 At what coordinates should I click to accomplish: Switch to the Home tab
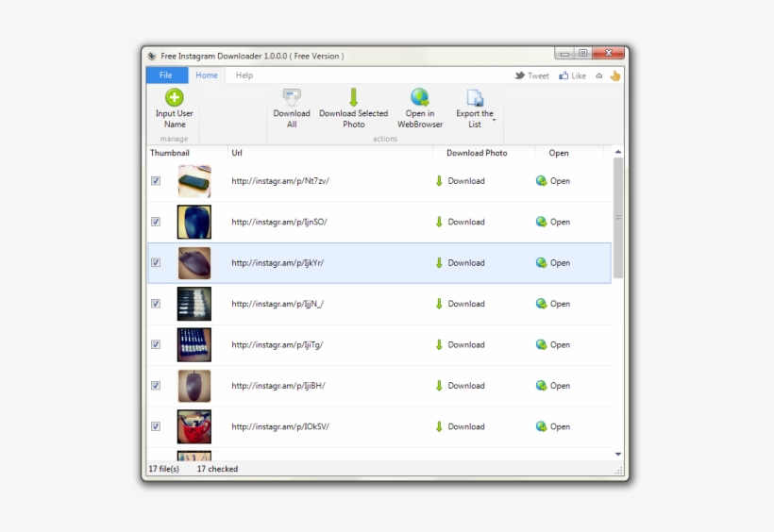(207, 75)
